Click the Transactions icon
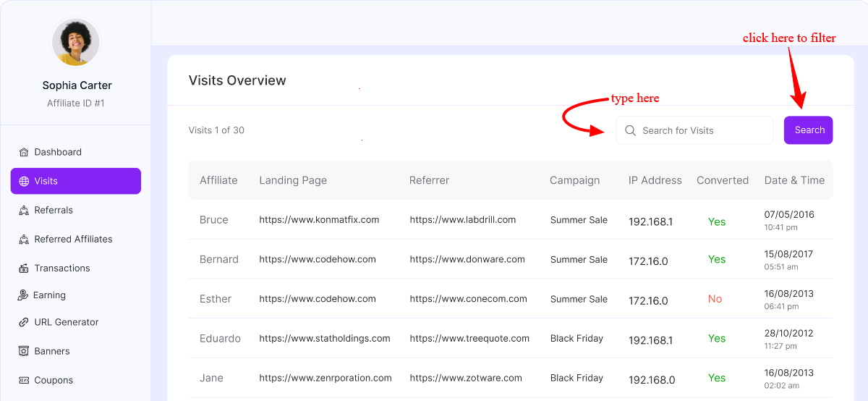This screenshot has height=401, width=868. click(x=24, y=268)
